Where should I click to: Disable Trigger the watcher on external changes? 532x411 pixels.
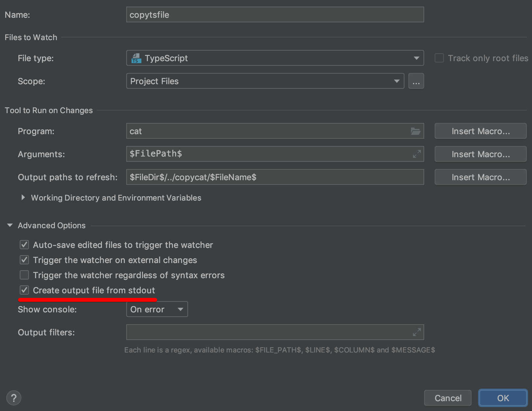pyautogui.click(x=24, y=260)
